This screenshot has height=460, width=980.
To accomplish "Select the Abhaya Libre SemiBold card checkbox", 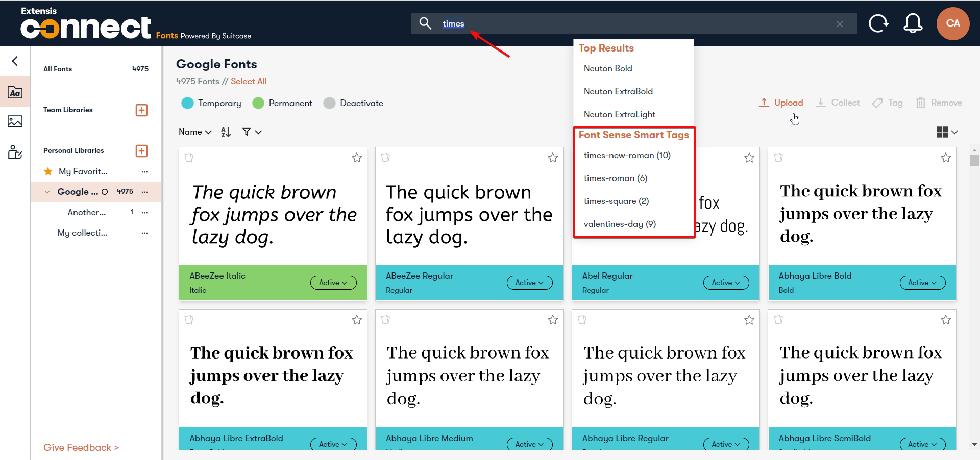I will click(778, 320).
